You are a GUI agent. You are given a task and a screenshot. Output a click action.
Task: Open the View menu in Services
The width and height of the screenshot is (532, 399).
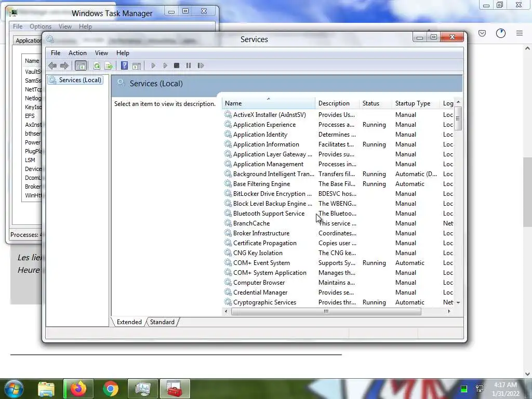pos(101,53)
